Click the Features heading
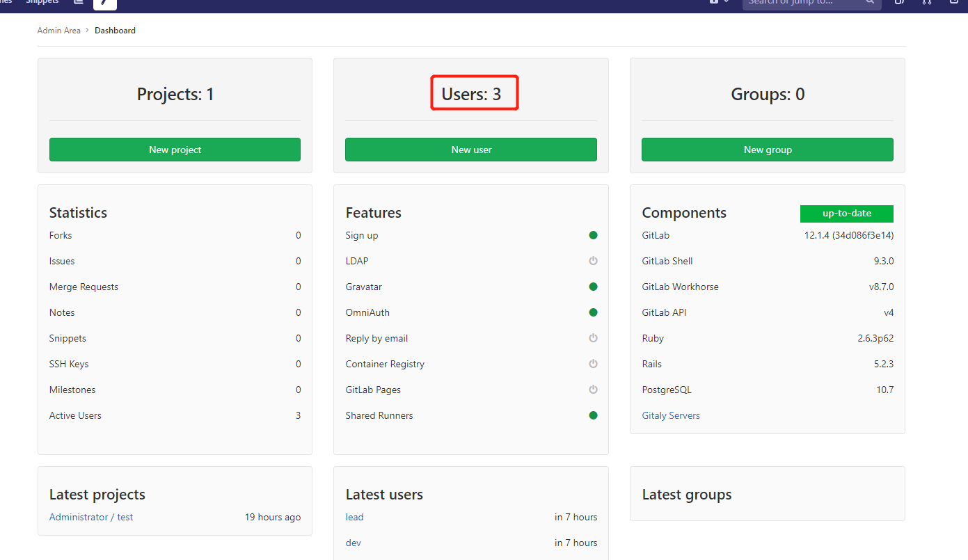968x560 pixels. 373,213
